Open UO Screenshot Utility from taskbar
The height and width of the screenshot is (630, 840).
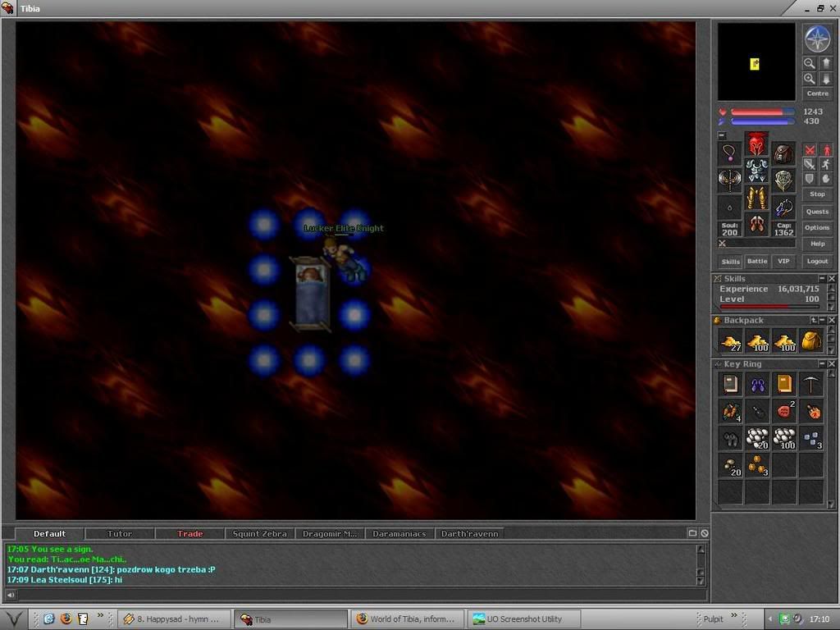(523, 619)
